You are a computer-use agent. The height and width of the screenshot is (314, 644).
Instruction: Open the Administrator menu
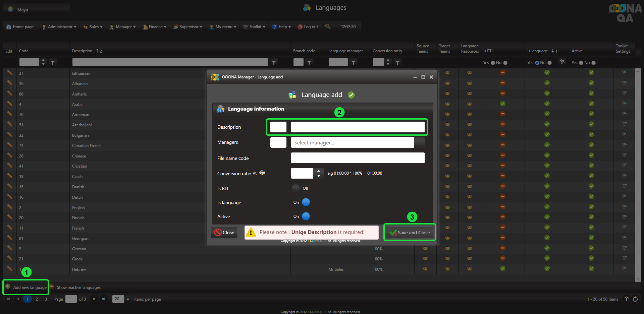click(59, 27)
